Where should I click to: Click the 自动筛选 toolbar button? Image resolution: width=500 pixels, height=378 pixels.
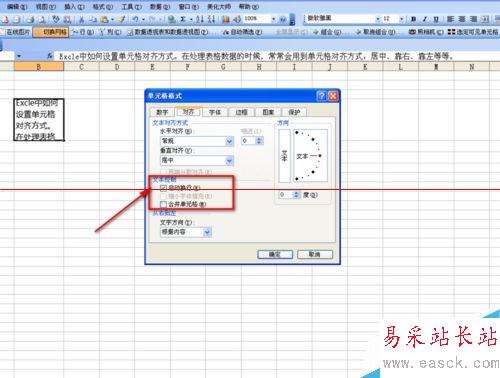242,32
